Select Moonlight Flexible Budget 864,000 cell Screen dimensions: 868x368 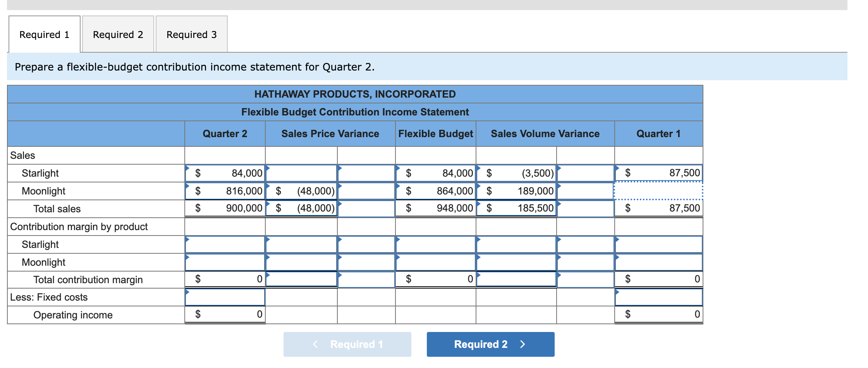click(436, 191)
